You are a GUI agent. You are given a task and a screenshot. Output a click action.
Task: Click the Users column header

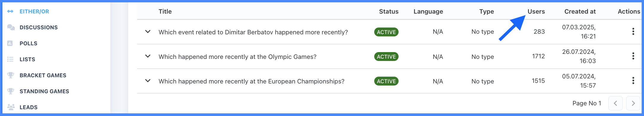click(x=536, y=12)
